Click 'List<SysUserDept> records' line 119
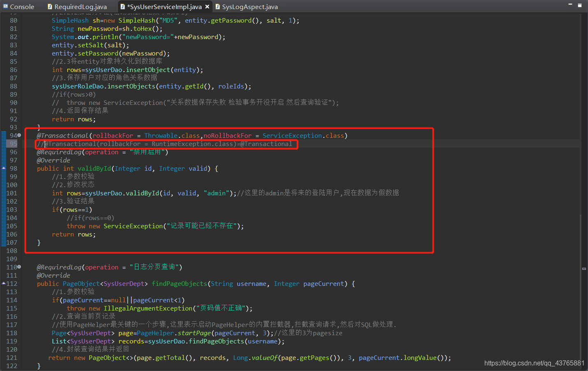This screenshot has width=588, height=371. pos(168,341)
